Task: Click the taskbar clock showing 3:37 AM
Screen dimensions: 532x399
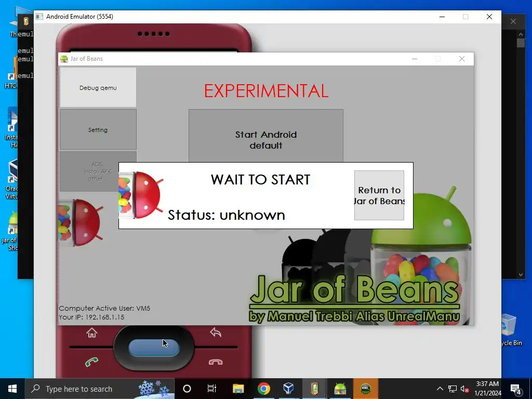Action: [x=487, y=389]
